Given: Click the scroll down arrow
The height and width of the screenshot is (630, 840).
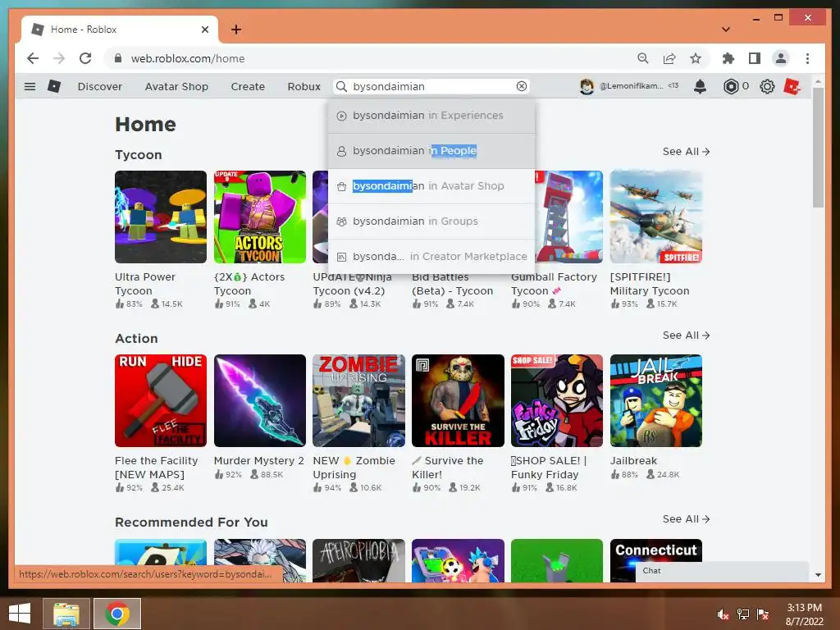Looking at the screenshot, I should tap(818, 575).
